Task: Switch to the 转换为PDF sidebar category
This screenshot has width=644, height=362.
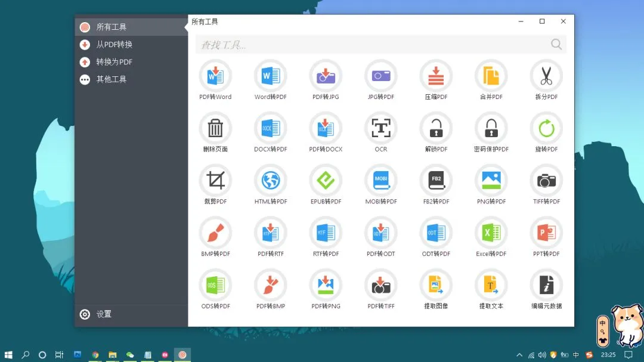Action: click(131, 62)
